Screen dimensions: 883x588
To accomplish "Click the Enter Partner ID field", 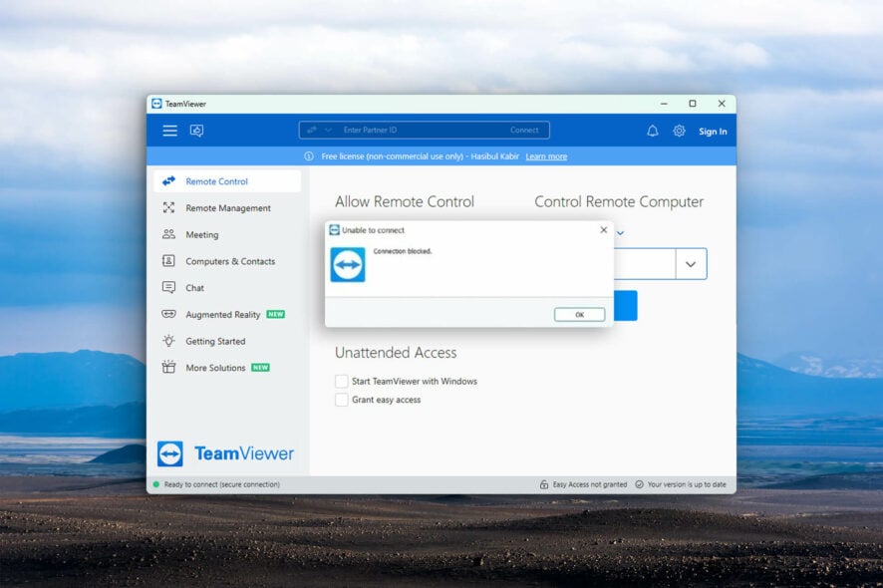I will (x=424, y=131).
